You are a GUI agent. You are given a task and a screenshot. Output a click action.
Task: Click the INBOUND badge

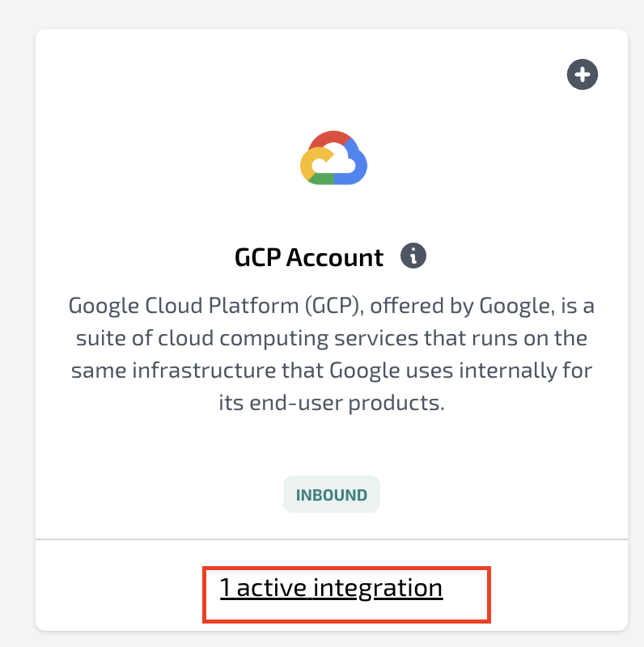[x=332, y=494]
